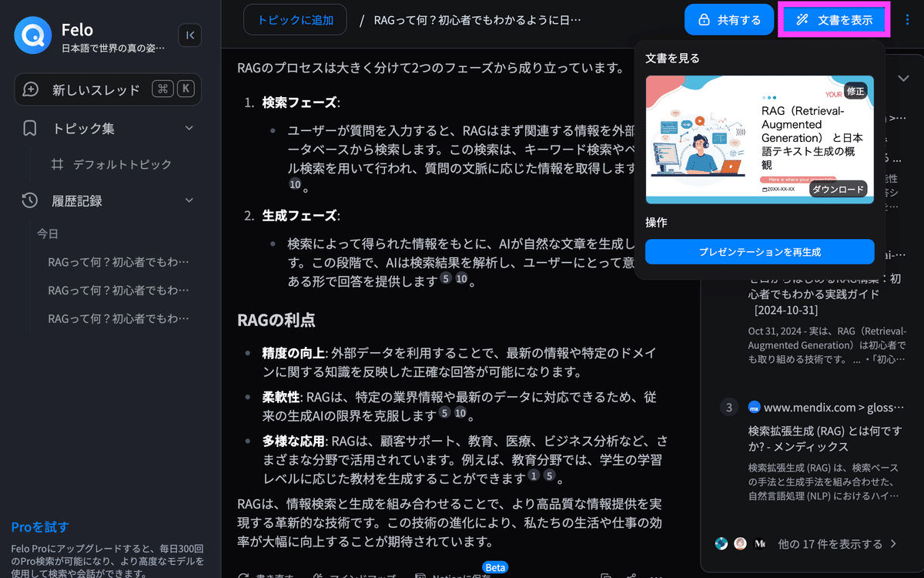
Task: Open citation 5 in the 多様な応用 bullet
Action: tap(549, 476)
